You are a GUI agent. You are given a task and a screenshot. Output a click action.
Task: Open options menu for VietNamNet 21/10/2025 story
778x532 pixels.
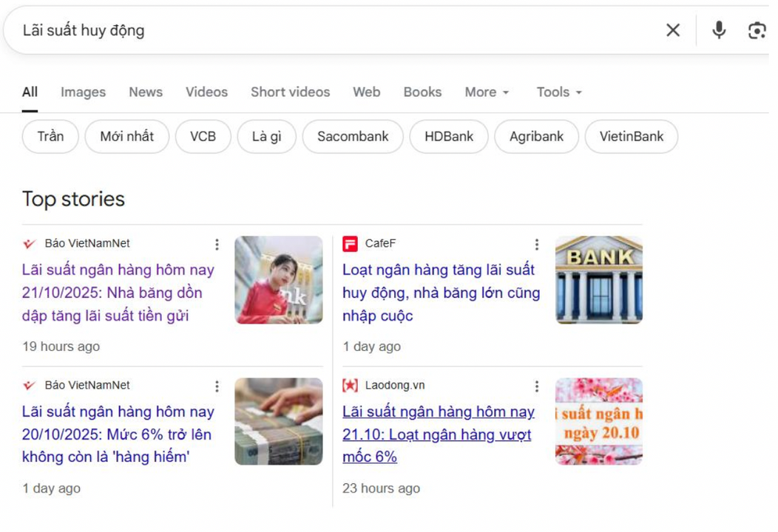click(x=217, y=244)
